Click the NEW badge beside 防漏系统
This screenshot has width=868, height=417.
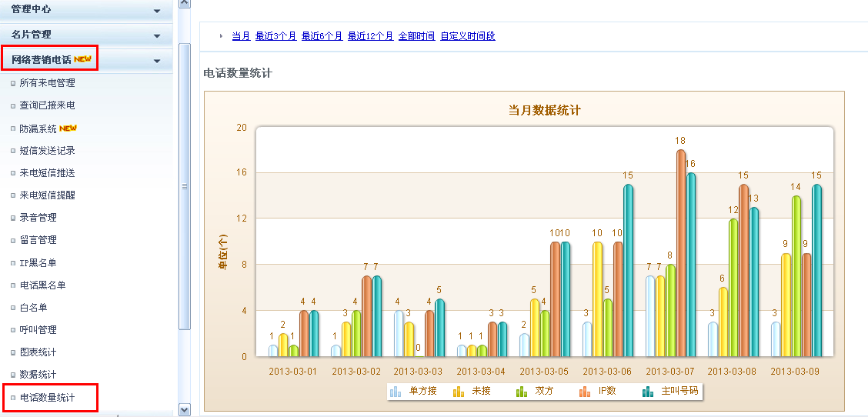tap(68, 128)
